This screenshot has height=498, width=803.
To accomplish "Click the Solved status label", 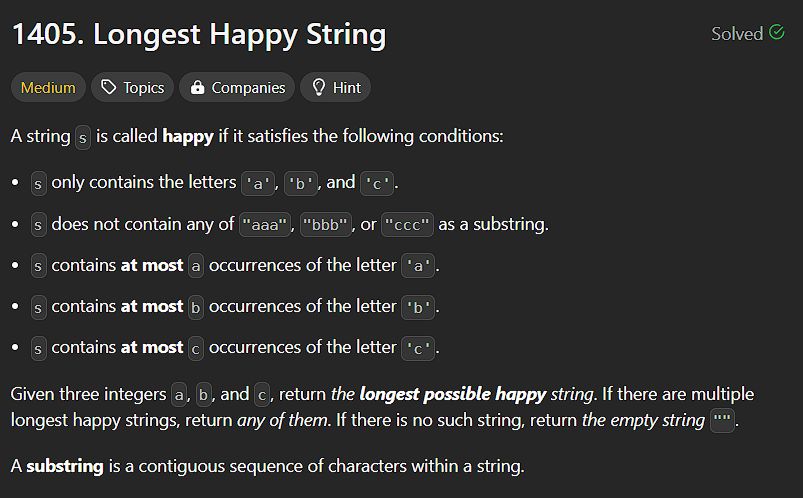I will [x=737, y=34].
